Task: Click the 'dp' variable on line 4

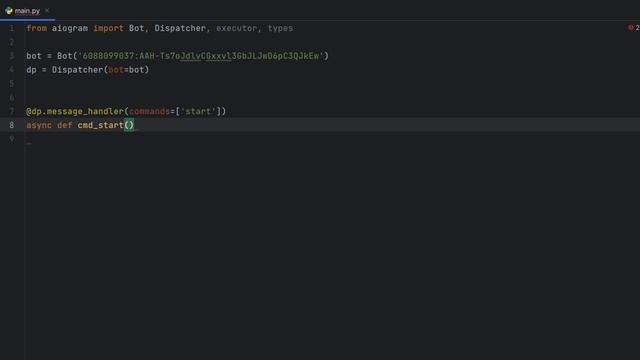Action: point(31,70)
